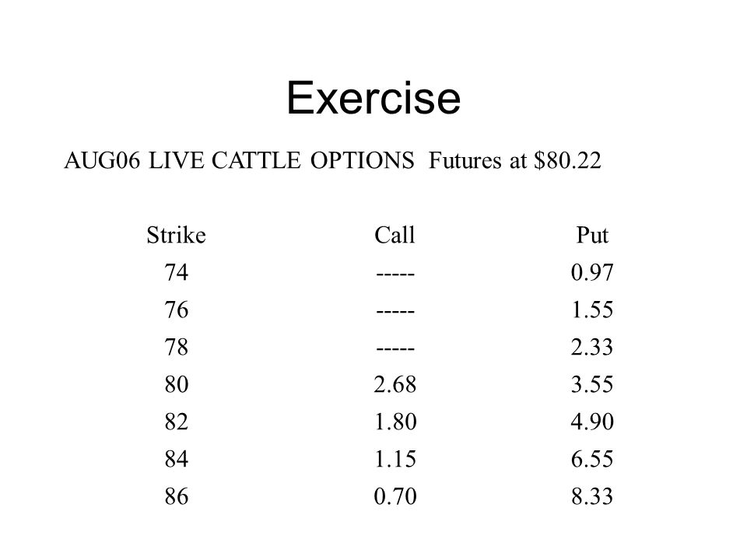This screenshot has width=747, height=560.
Task: Select strike value 74
Action: click(177, 272)
